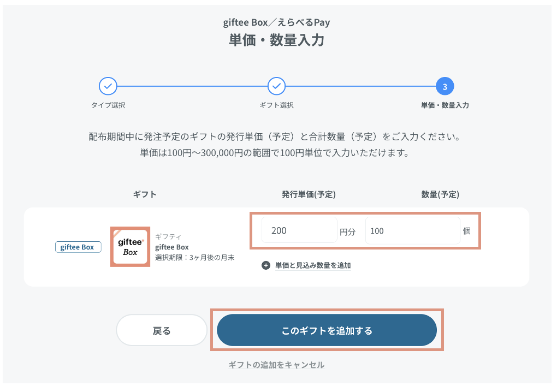Click the 発行単価(予定) column header
The image size is (557, 392).
(x=309, y=194)
